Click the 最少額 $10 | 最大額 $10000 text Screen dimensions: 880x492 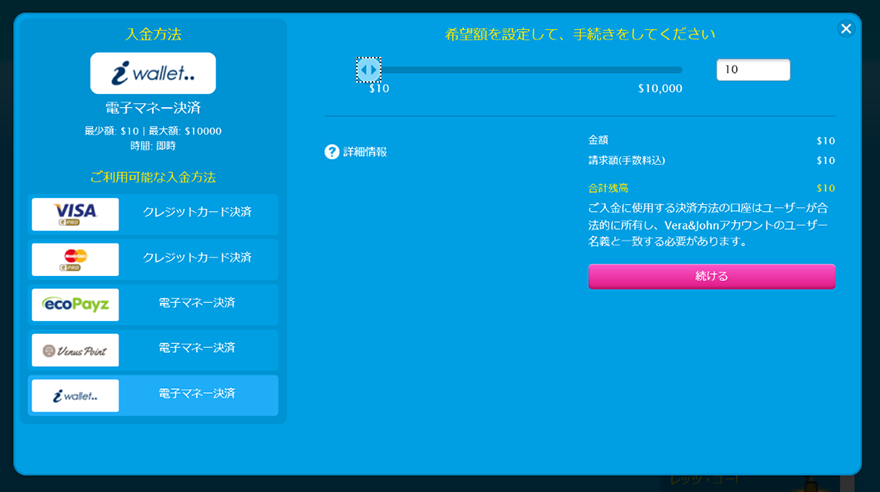153,131
